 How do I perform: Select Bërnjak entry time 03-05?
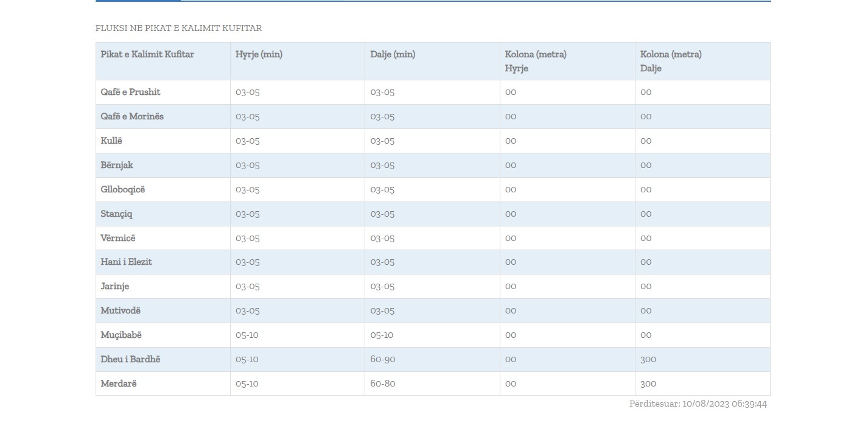tap(248, 165)
